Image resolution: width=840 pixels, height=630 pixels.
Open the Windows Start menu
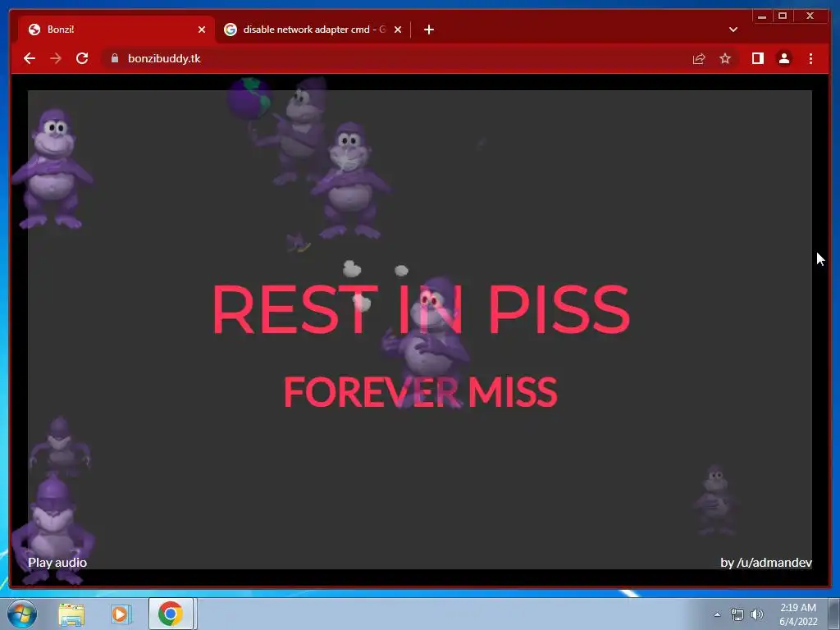(x=22, y=614)
